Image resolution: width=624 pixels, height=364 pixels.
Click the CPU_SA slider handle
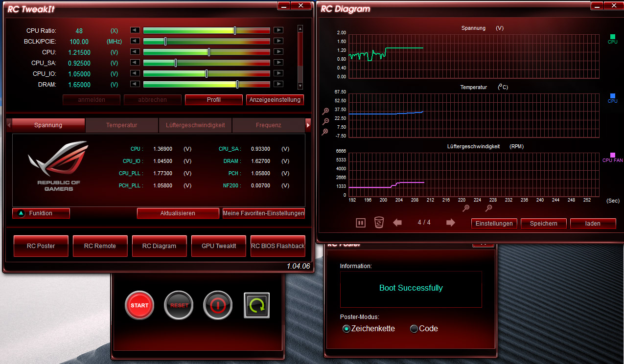(176, 63)
